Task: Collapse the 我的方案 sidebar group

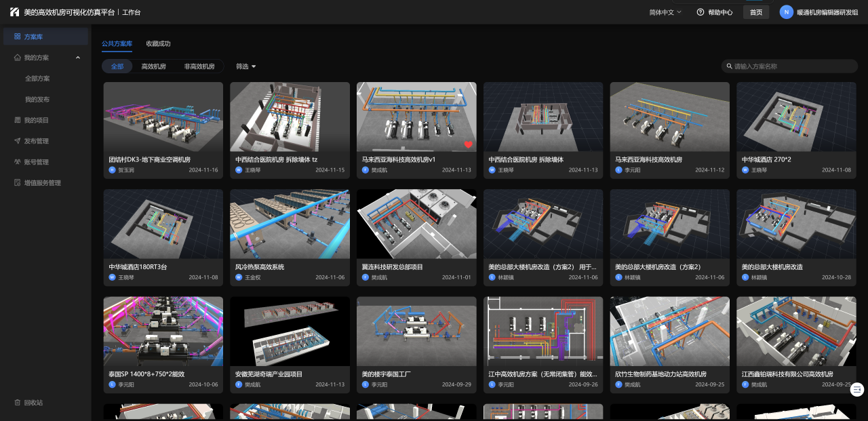Action: (x=78, y=58)
